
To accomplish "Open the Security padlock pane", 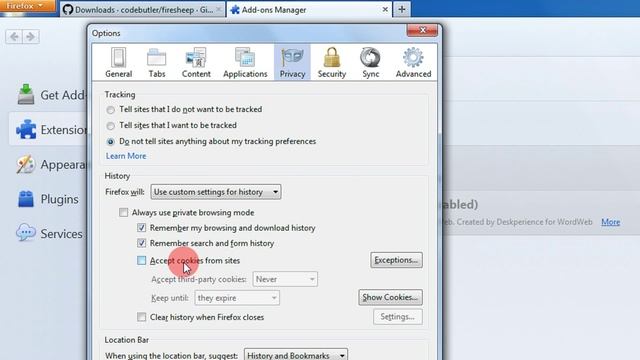I will pos(331,62).
